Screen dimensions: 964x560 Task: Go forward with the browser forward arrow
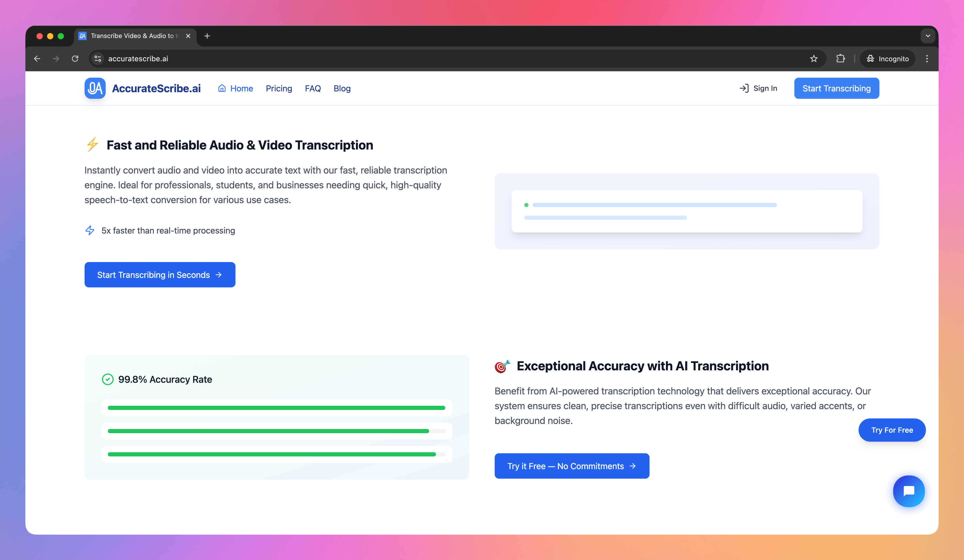coord(56,59)
